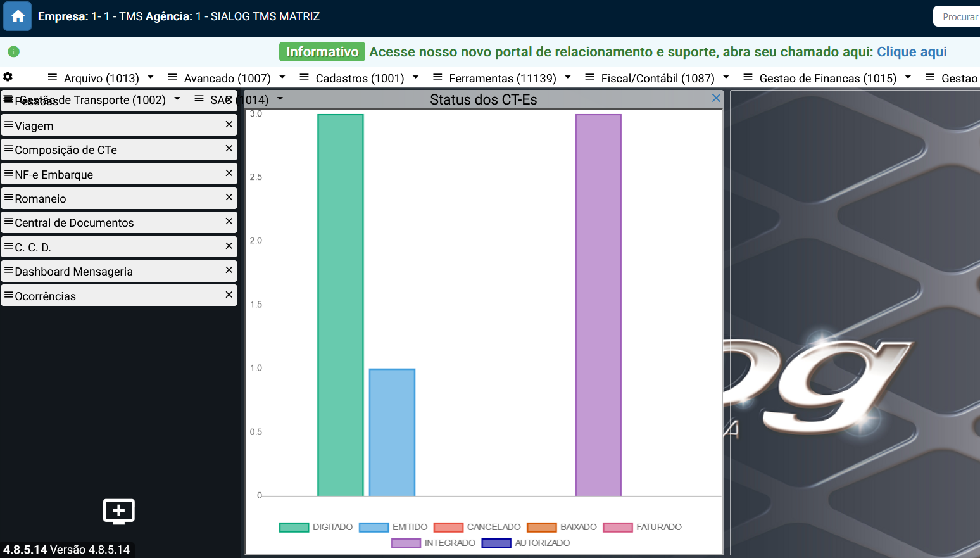Image resolution: width=980 pixels, height=558 pixels.
Task: Click the green info status icon
Action: pos(14,52)
